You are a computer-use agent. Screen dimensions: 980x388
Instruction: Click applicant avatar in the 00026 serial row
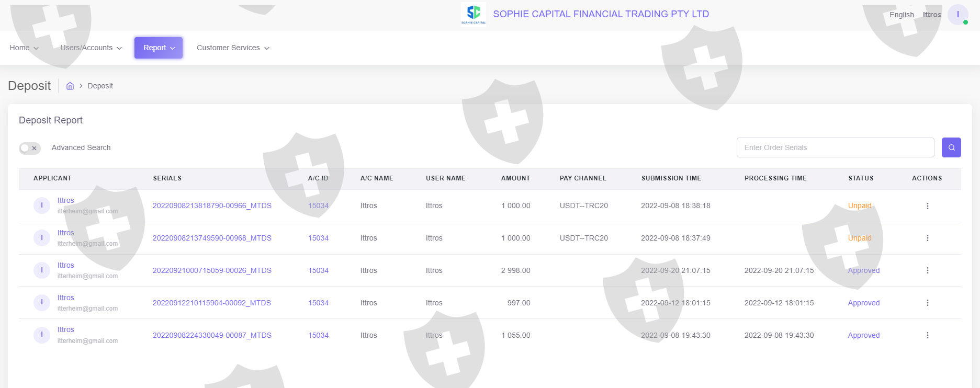(x=42, y=270)
